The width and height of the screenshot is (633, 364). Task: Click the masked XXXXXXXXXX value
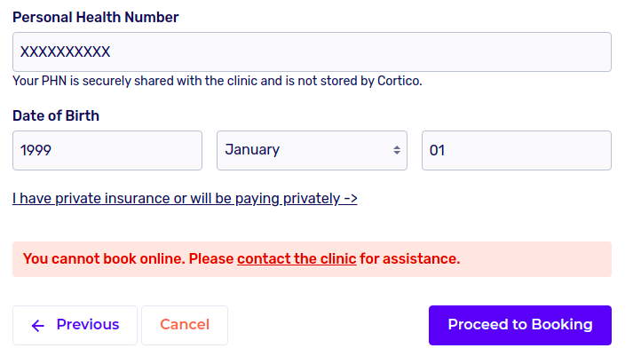pos(65,52)
